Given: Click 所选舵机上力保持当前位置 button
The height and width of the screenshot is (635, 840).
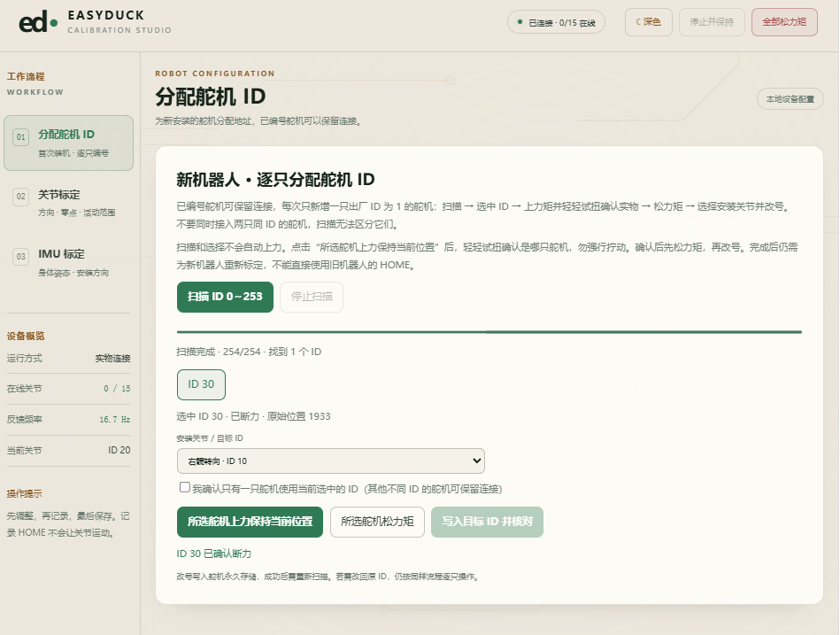Looking at the screenshot, I should 250,522.
